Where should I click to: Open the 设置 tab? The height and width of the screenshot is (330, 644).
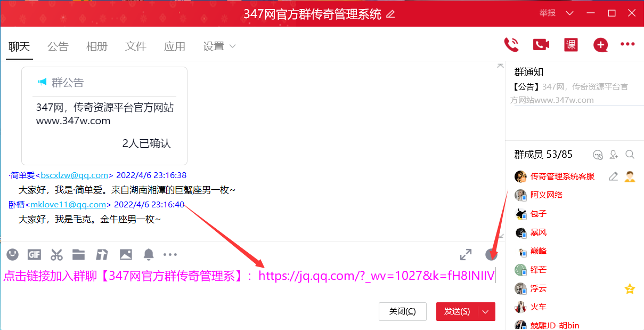(x=214, y=46)
